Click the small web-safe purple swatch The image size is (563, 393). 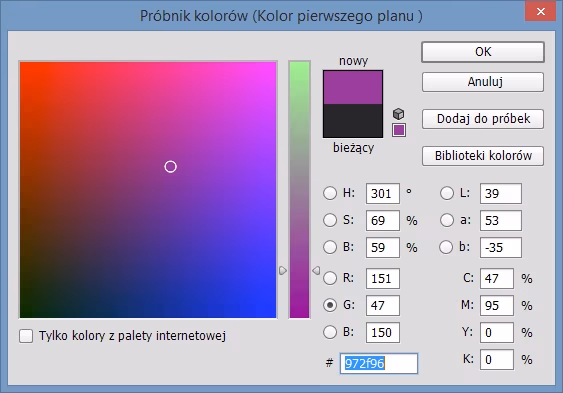point(399,130)
